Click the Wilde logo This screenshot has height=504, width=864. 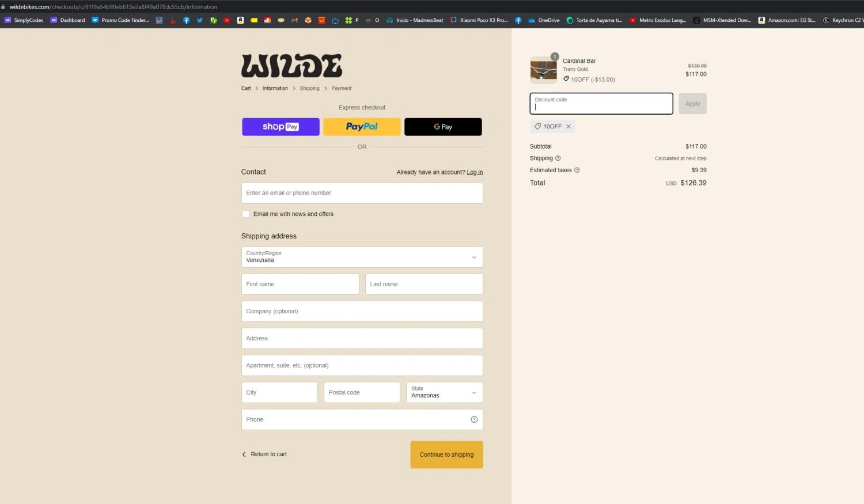291,66
